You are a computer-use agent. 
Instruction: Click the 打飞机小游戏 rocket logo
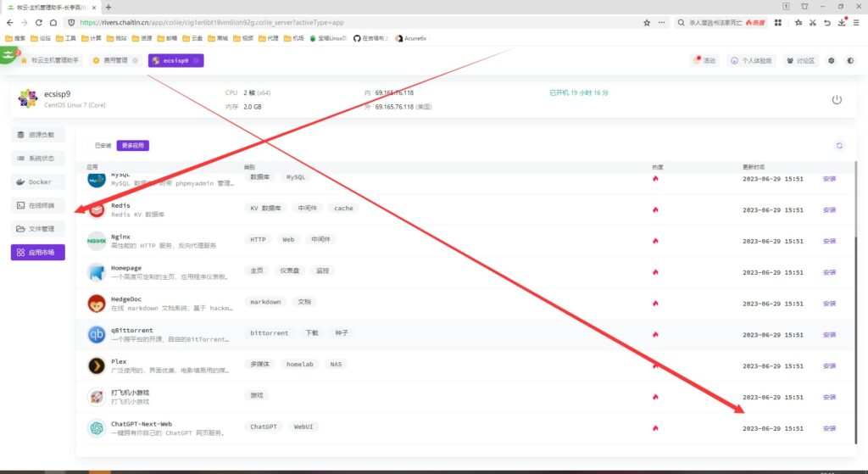97,397
